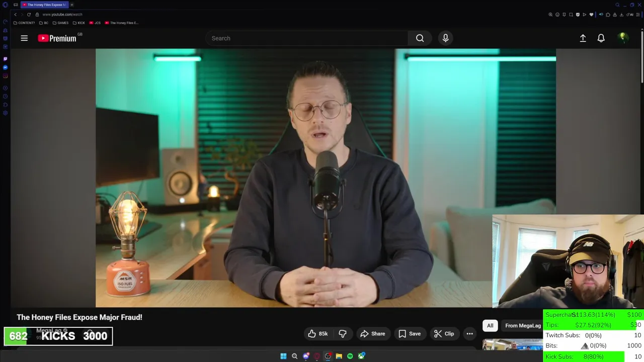Open a new browser tab
This screenshot has width=644, height=362.
click(x=72, y=5)
